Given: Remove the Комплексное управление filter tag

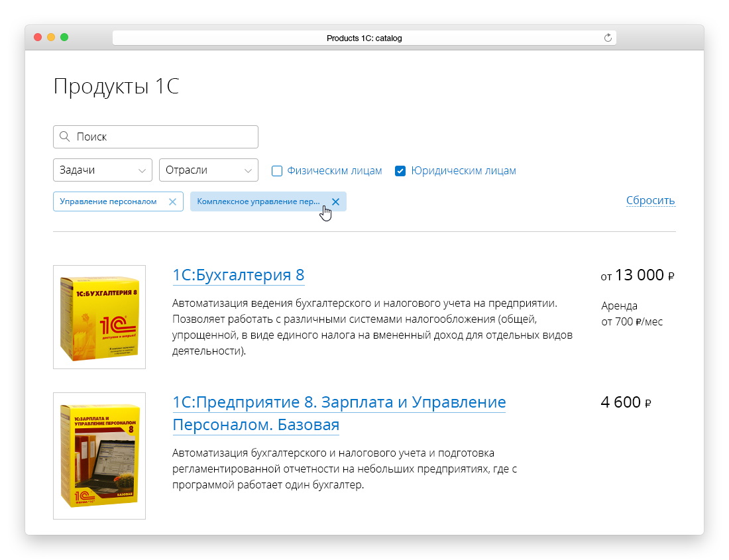Looking at the screenshot, I should click(x=335, y=202).
